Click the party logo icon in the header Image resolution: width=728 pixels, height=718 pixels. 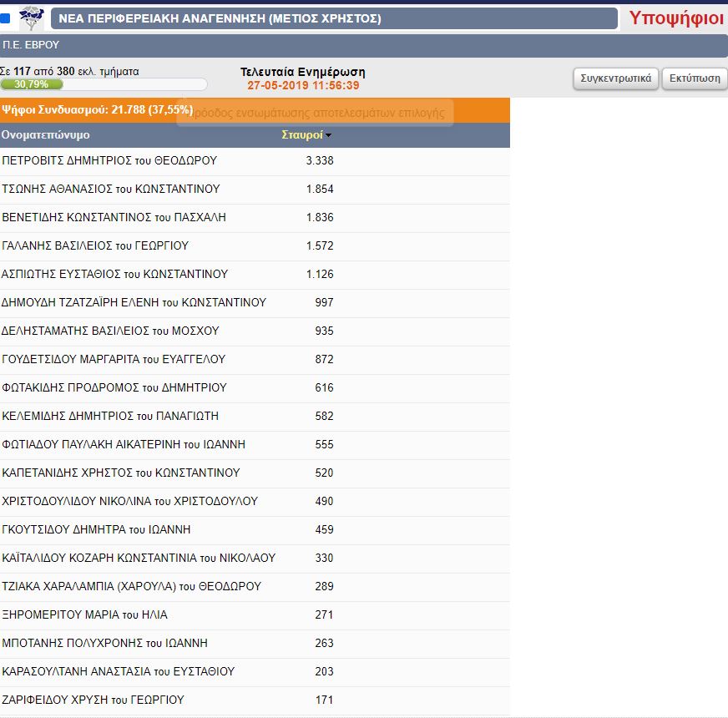(x=32, y=18)
